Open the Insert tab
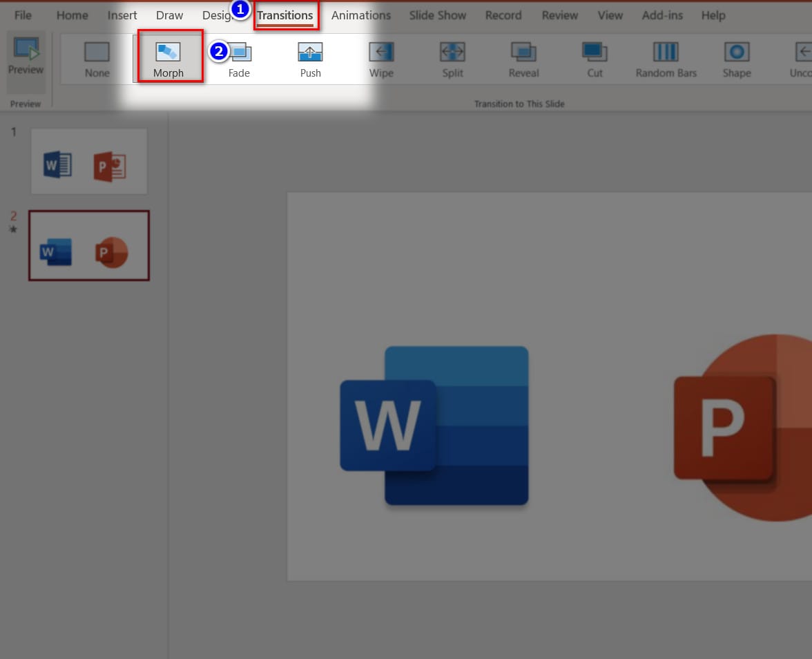The width and height of the screenshot is (812, 659). [x=122, y=15]
